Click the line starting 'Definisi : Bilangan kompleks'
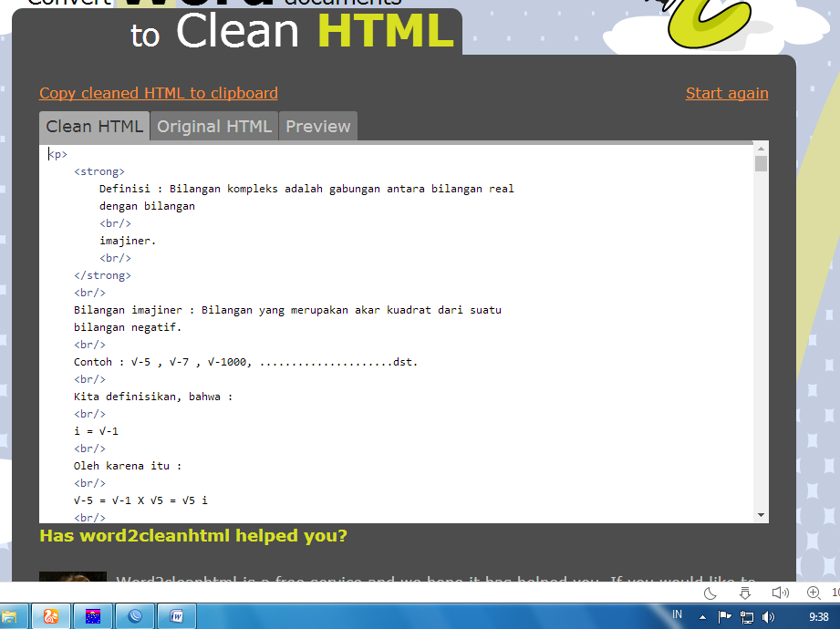Screen dimensions: 840x629 306,189
